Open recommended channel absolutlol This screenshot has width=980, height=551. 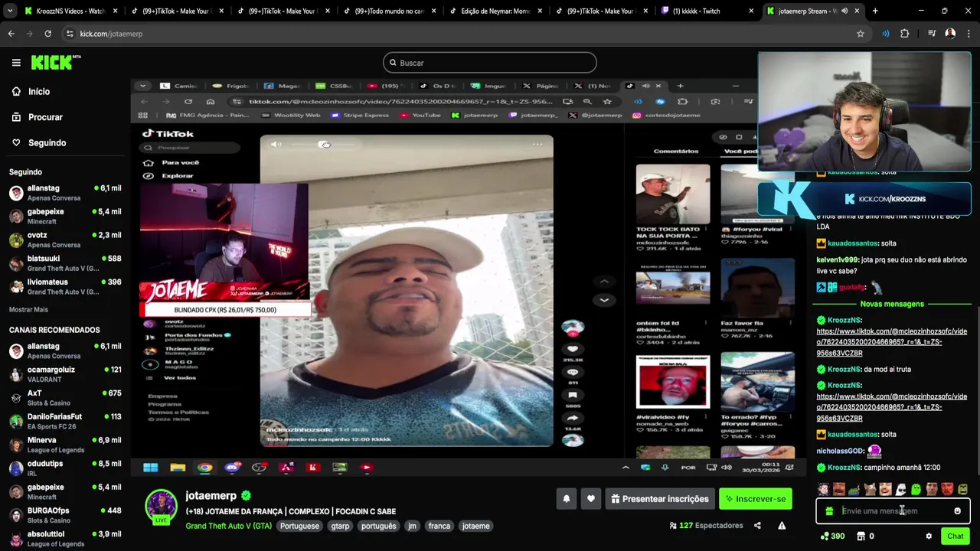65,538
